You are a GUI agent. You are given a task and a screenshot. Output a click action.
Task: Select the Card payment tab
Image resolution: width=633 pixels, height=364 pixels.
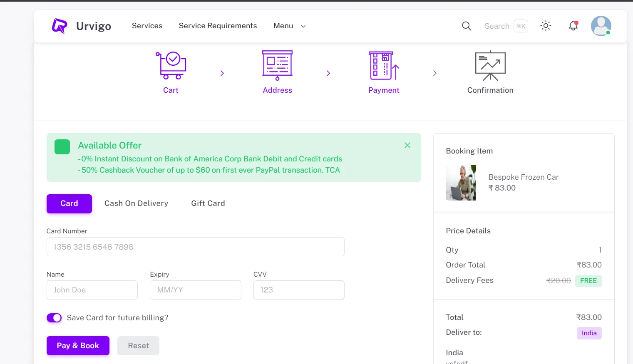[69, 203]
